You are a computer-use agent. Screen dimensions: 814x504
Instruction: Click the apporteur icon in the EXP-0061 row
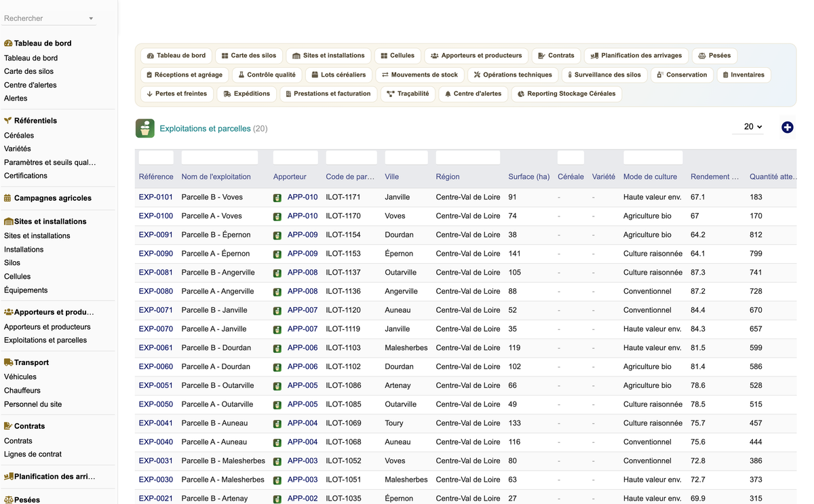pyautogui.click(x=277, y=349)
